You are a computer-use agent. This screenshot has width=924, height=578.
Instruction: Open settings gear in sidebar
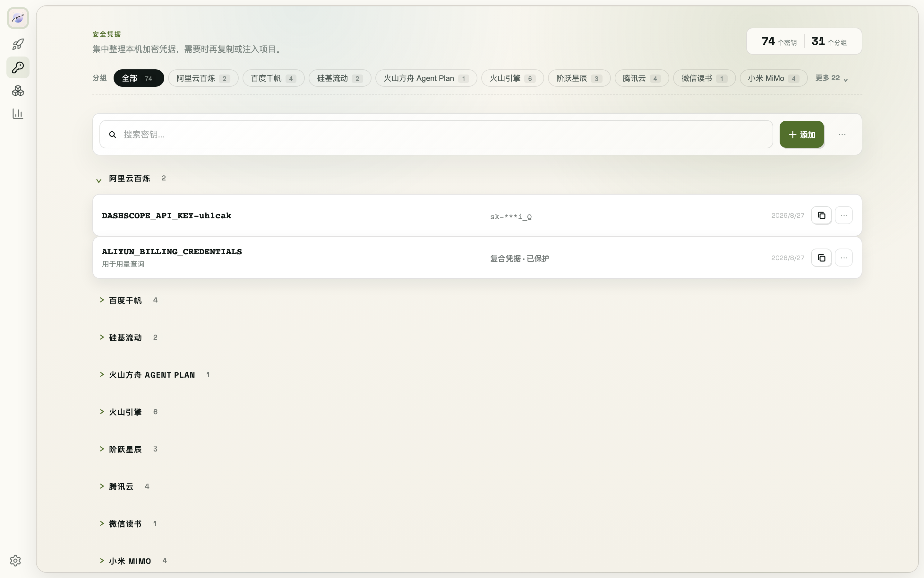pos(15,560)
